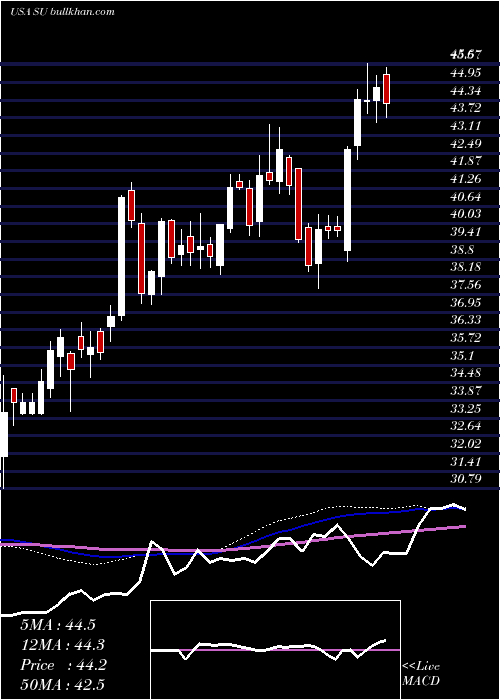Image resolution: width=500 pixels, height=700 pixels.
Task: Click the 41.87 price axis label
Action: click(466, 161)
